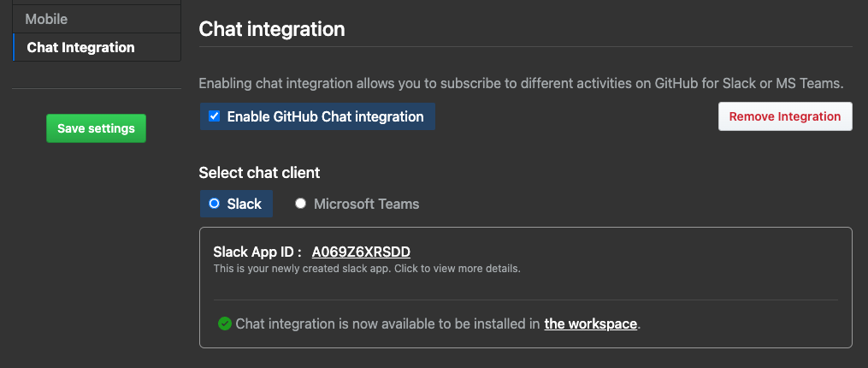Viewport: 868px width, 368px height.
Task: Follow "the workspace" link
Action: 590,323
